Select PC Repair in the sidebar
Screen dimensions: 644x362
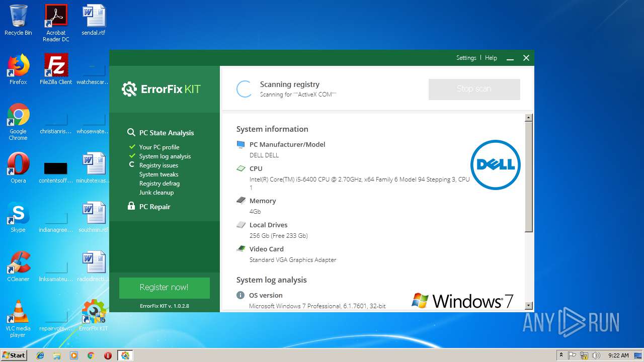155,207
